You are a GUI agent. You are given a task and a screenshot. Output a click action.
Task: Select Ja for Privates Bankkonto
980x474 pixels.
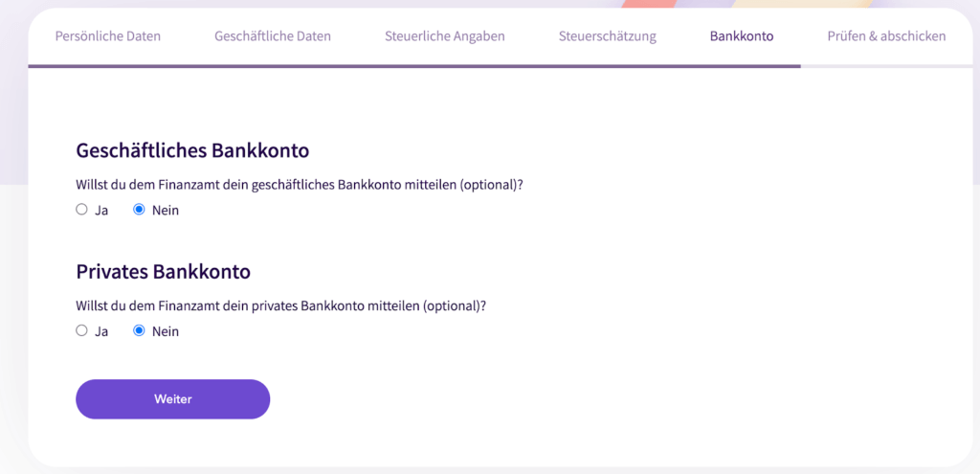click(81, 330)
